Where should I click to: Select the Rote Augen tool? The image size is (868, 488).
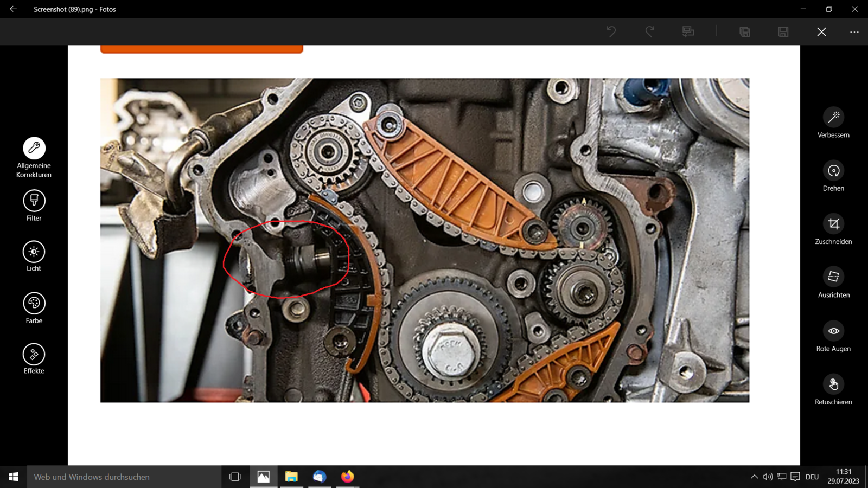coord(833,336)
